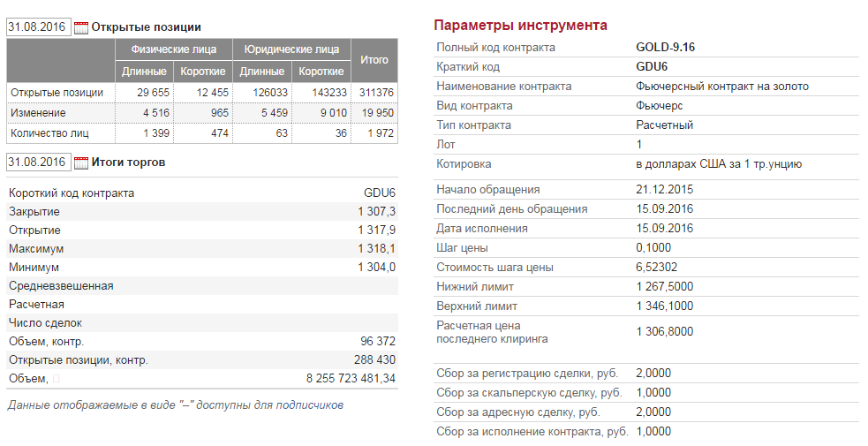Select the value 12 455
This screenshot has height=446, width=868.
click(x=213, y=93)
